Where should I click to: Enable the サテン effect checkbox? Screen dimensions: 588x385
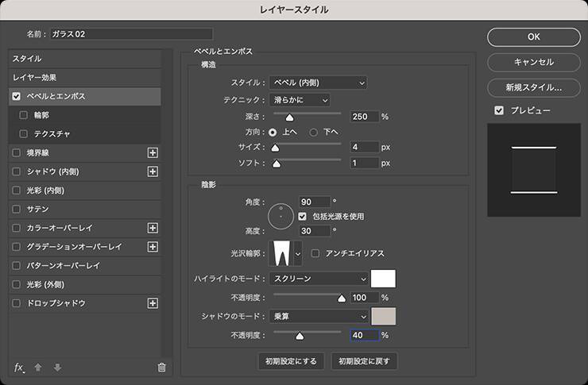[17, 209]
